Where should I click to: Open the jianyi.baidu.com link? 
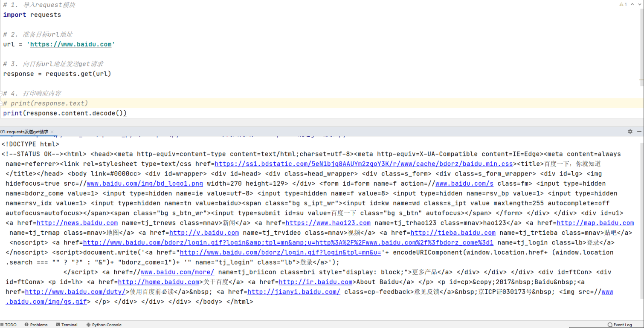coord(294,292)
